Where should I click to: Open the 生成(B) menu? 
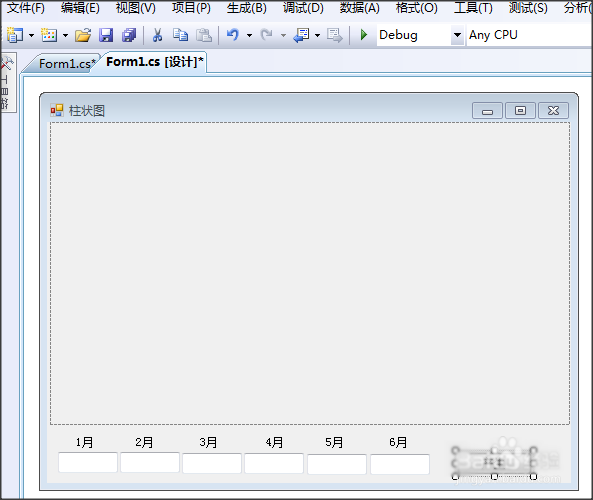[247, 8]
